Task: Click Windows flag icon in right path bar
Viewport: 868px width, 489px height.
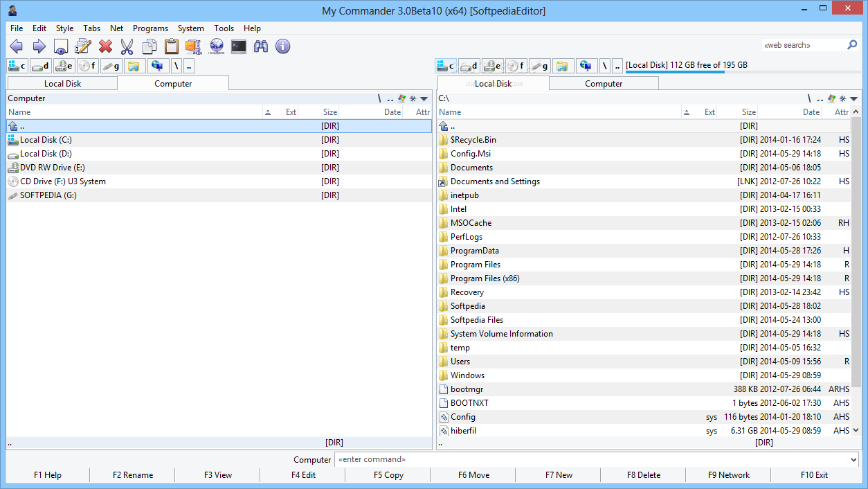Action: 832,98
